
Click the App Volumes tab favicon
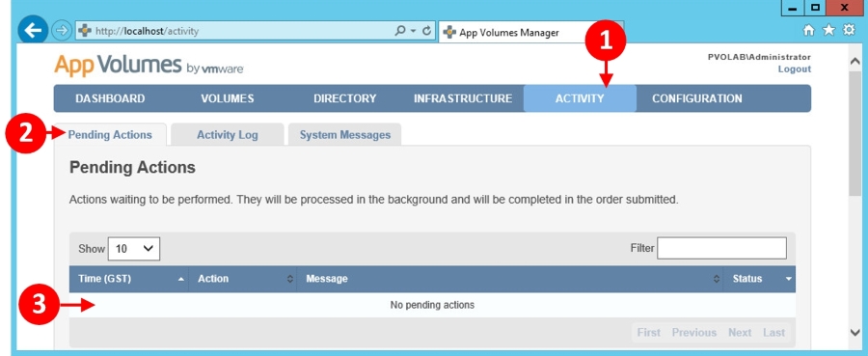[449, 32]
